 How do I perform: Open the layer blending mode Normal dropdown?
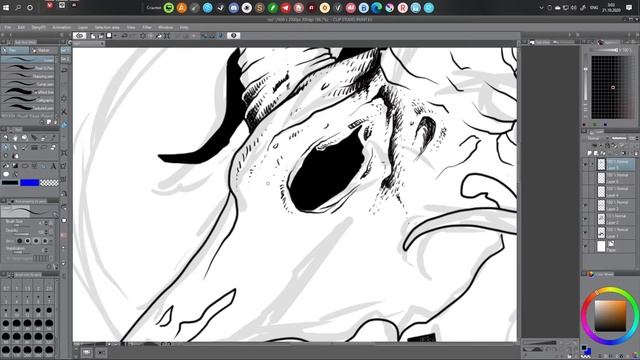point(598,139)
